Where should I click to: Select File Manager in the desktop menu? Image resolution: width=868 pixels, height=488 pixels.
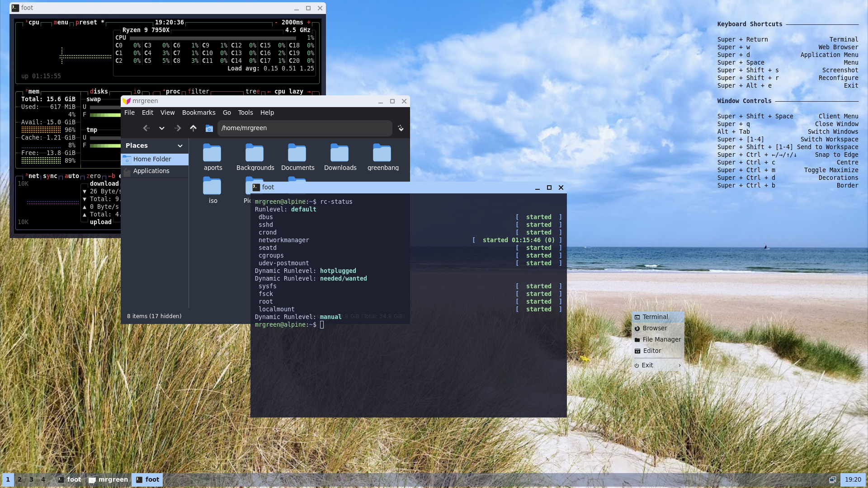[x=661, y=340]
